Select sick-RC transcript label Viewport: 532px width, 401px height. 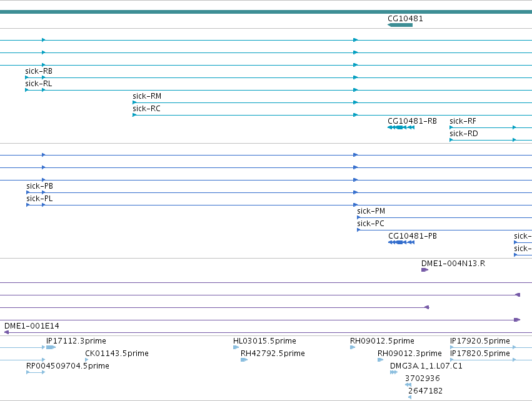click(x=146, y=109)
